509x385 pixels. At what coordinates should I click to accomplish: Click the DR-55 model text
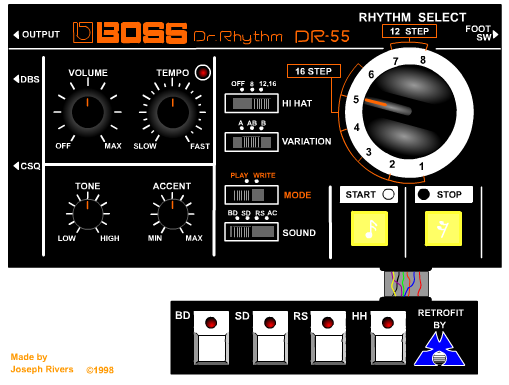point(322,37)
